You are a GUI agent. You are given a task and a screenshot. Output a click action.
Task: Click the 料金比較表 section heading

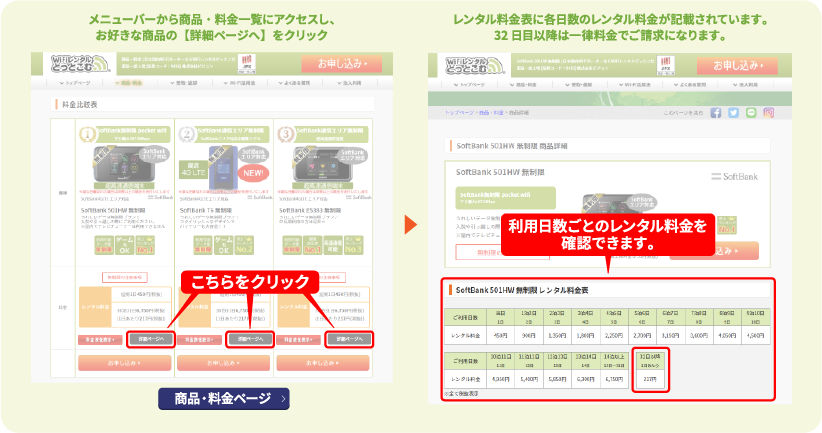click(x=80, y=104)
